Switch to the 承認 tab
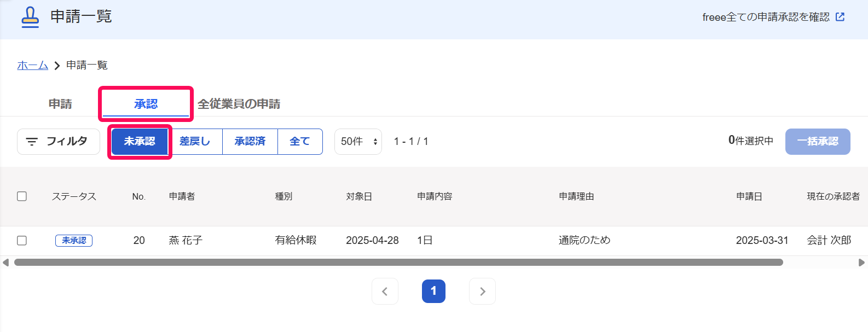Viewport: 868px width, 332px height. point(146,104)
